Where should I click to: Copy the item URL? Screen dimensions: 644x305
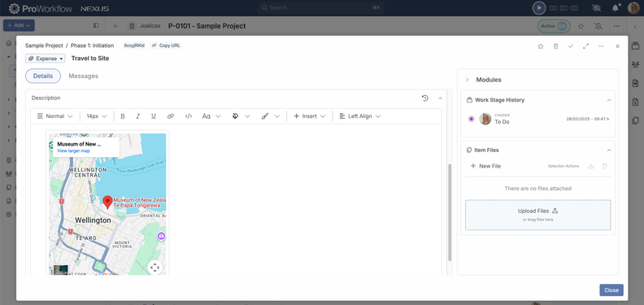[167, 46]
